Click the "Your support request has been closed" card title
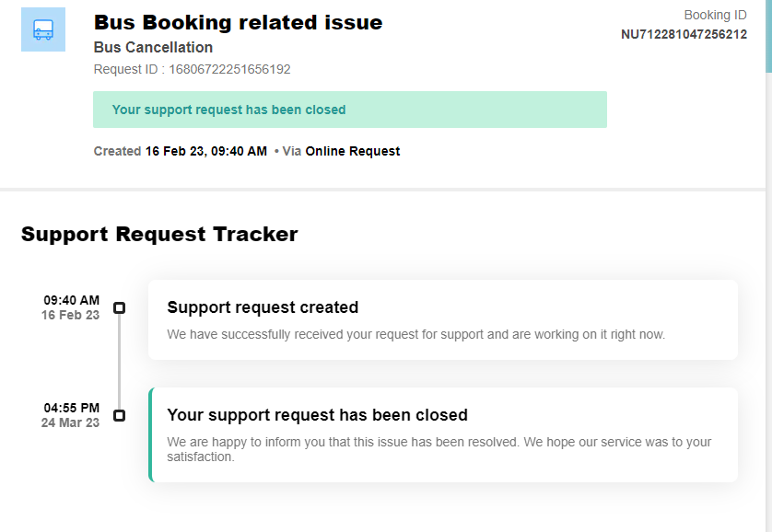 (317, 415)
